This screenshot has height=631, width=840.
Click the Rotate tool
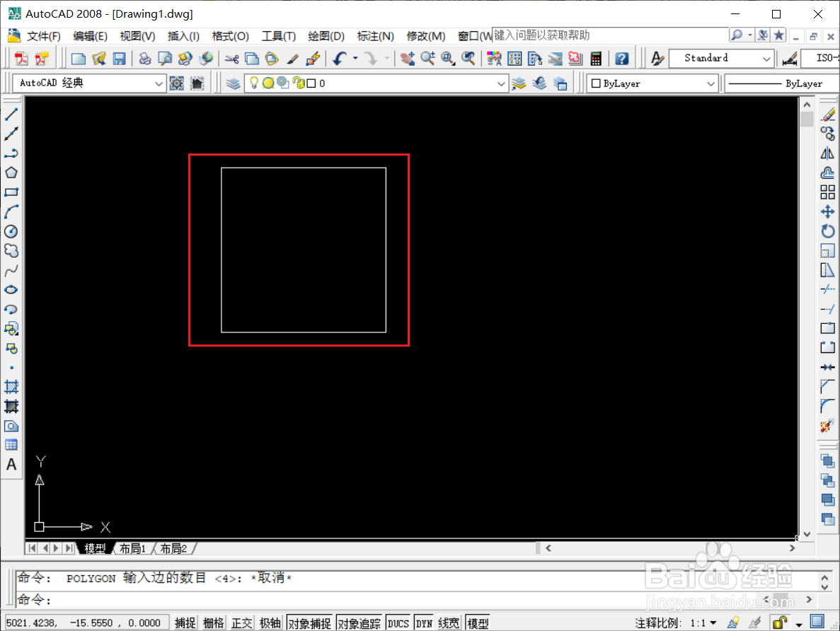828,231
